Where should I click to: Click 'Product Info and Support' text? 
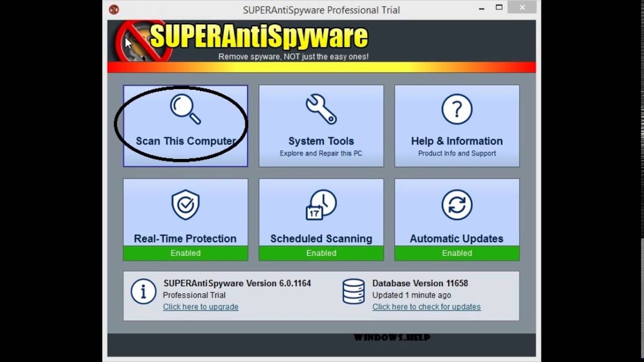[457, 153]
